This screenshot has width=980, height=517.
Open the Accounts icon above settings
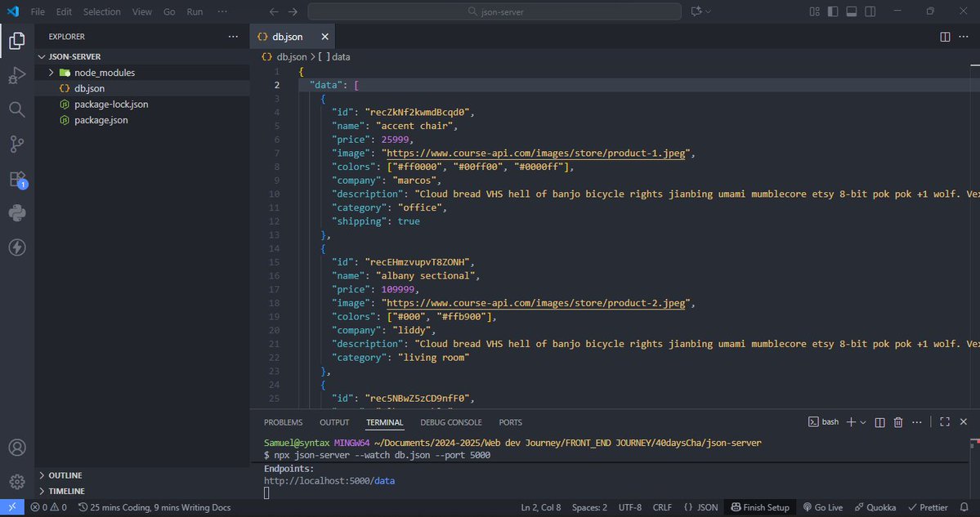click(x=16, y=447)
